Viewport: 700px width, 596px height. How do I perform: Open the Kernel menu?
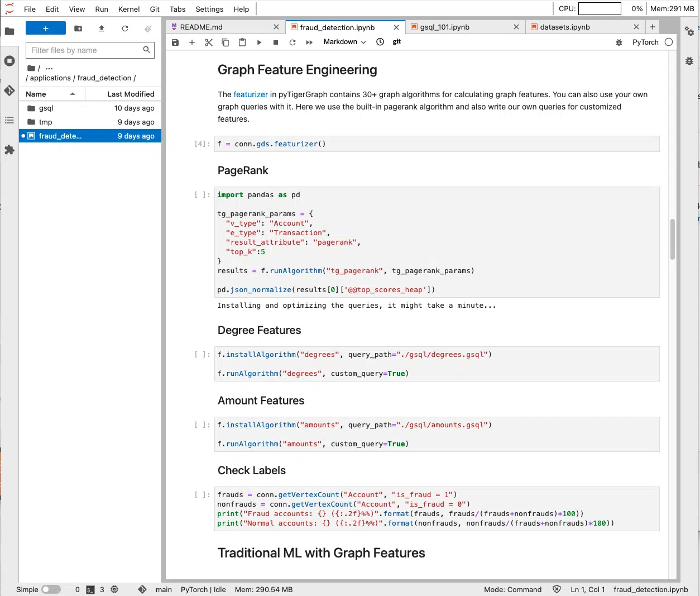click(129, 9)
